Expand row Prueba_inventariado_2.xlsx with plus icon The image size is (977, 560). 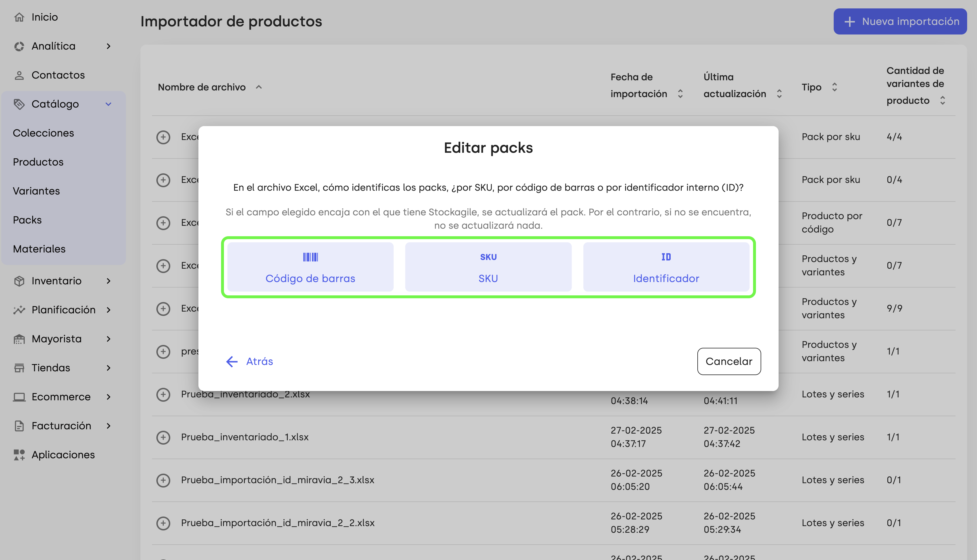point(163,394)
